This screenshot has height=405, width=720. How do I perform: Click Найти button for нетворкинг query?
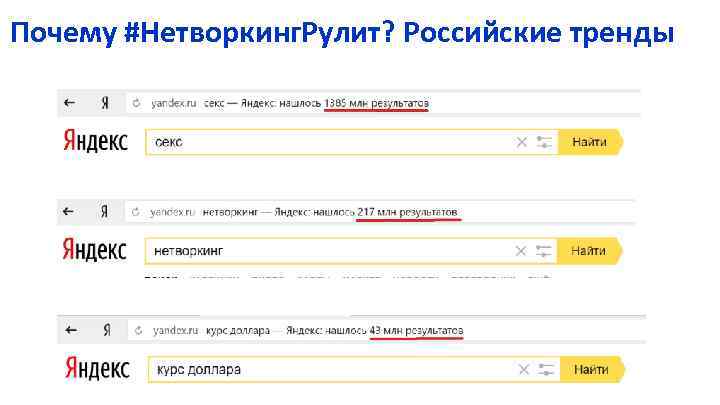[x=589, y=251]
